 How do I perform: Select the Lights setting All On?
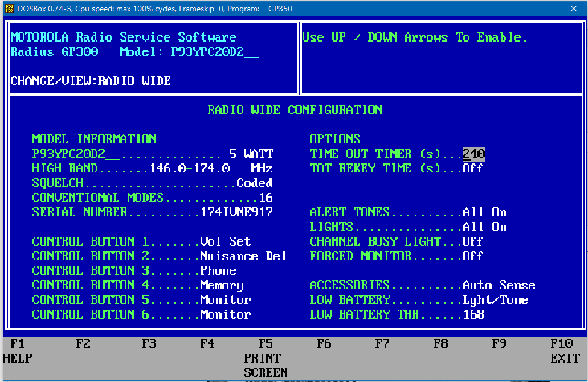click(x=484, y=227)
